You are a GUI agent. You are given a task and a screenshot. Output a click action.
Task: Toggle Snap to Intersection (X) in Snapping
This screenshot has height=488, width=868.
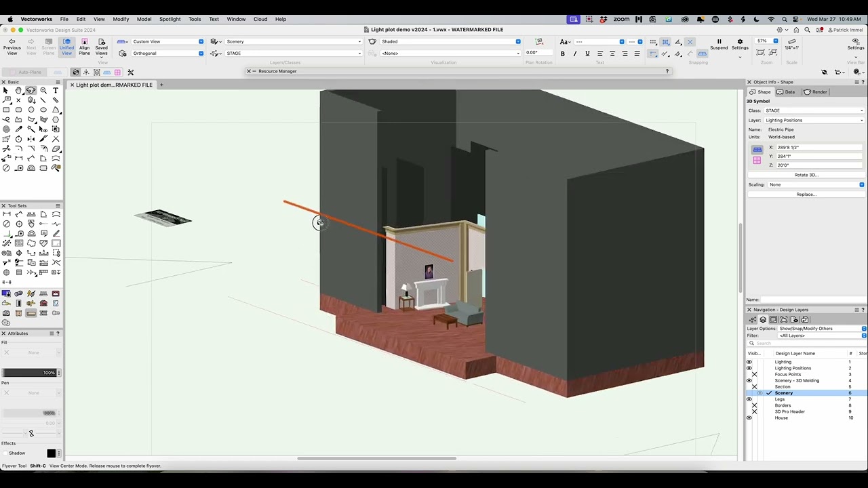[x=690, y=42]
